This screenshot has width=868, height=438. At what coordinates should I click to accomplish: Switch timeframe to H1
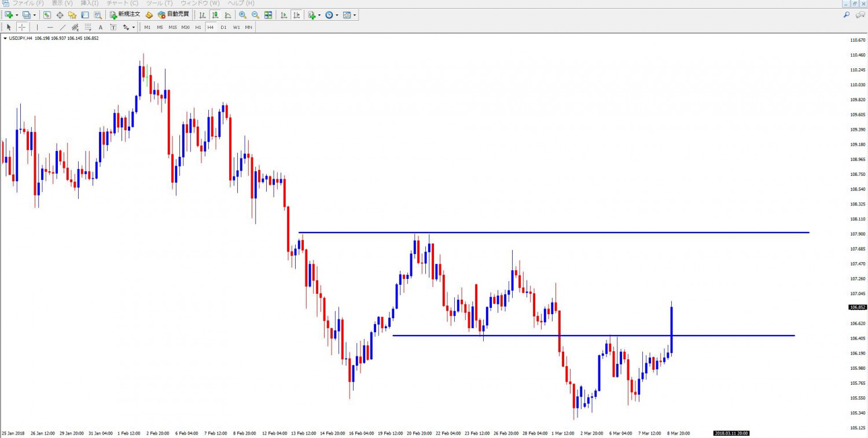pyautogui.click(x=198, y=27)
